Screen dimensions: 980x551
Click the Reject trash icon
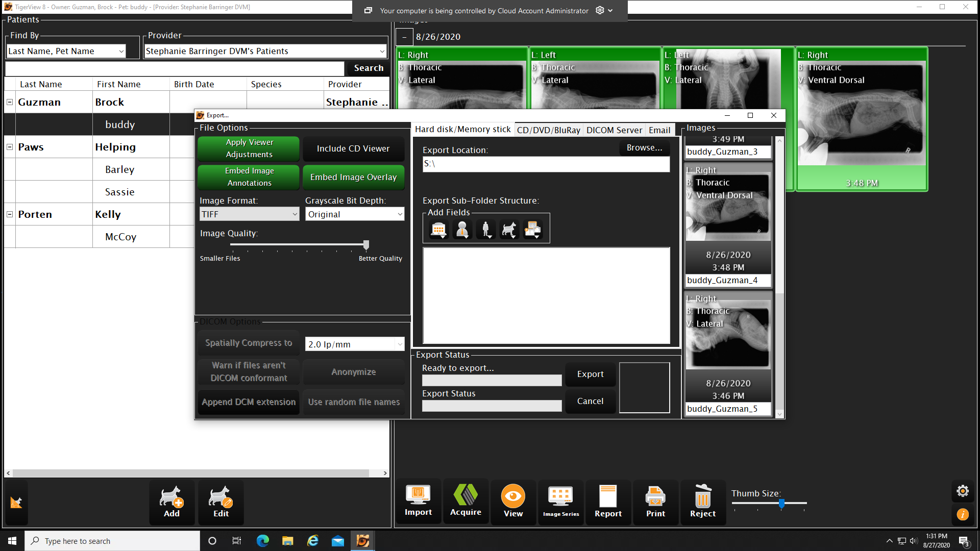click(703, 502)
